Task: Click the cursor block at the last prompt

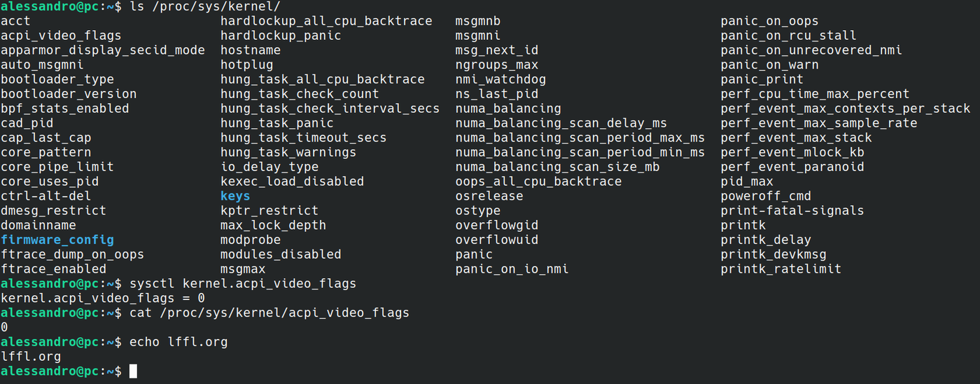Action: point(134,371)
